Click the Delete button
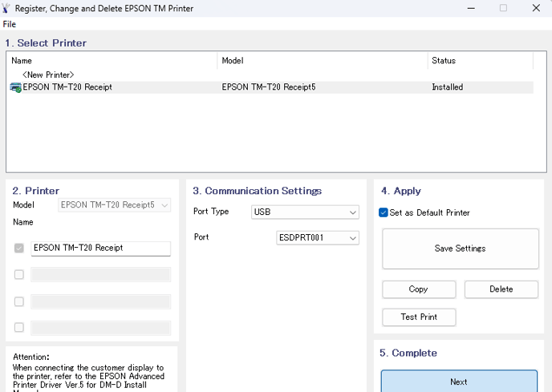This screenshot has height=392, width=552. tap(501, 289)
